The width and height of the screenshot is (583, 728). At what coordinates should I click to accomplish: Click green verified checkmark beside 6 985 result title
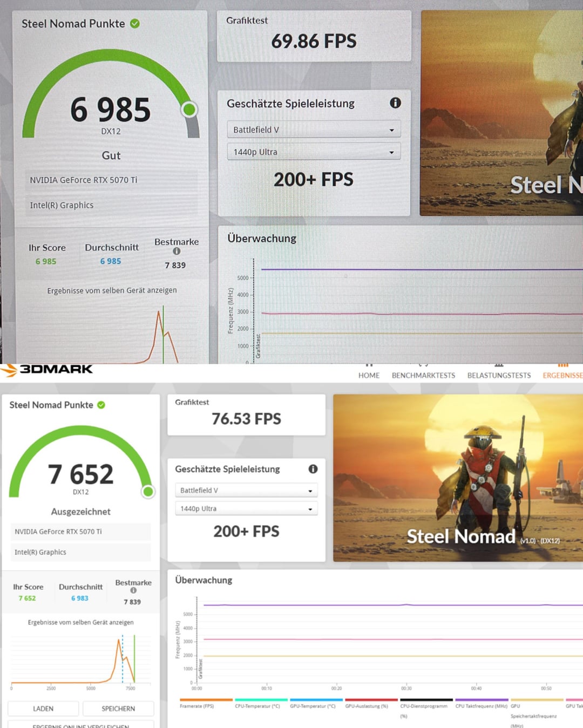pyautogui.click(x=135, y=24)
